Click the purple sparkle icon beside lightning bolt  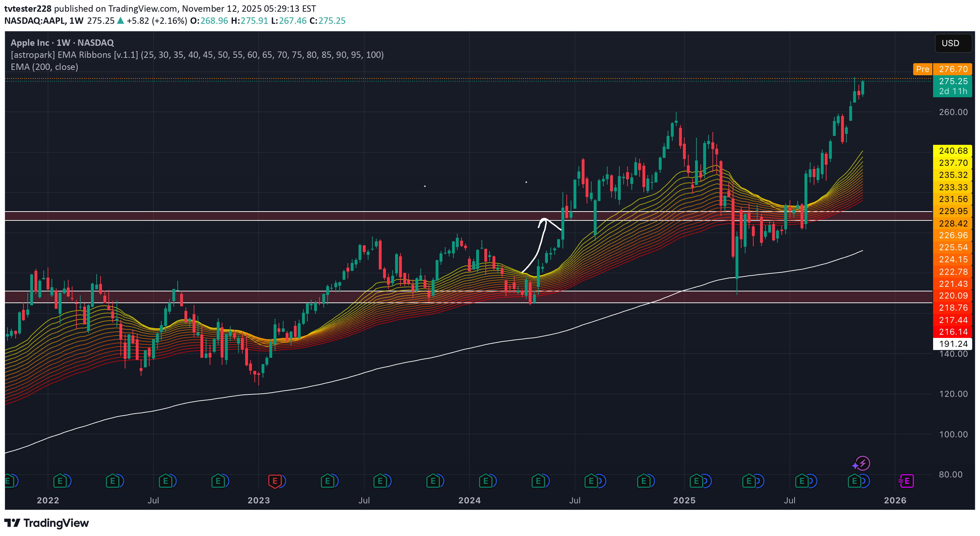tap(855, 466)
